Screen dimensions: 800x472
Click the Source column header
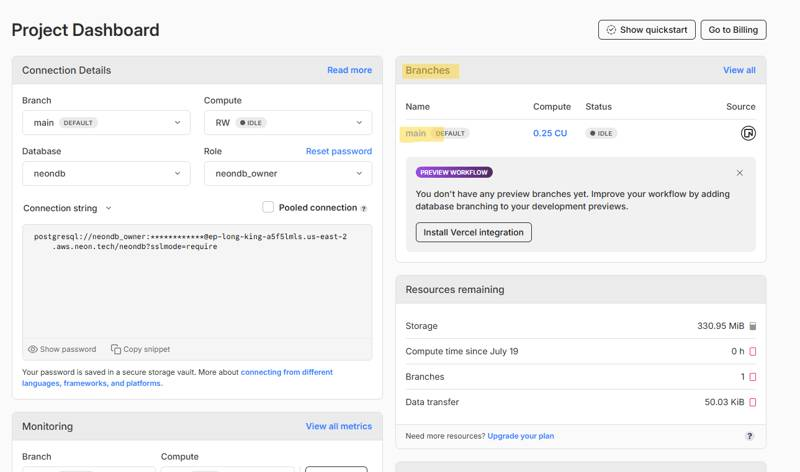pos(741,107)
